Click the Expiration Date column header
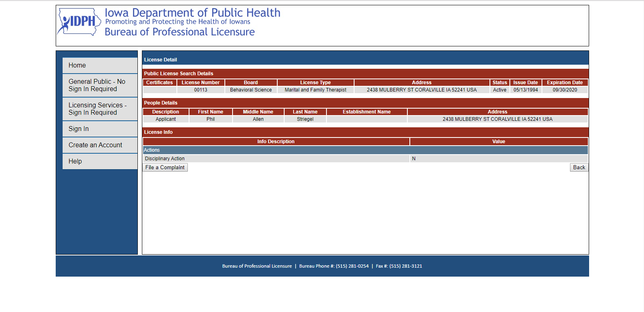 pyautogui.click(x=564, y=83)
